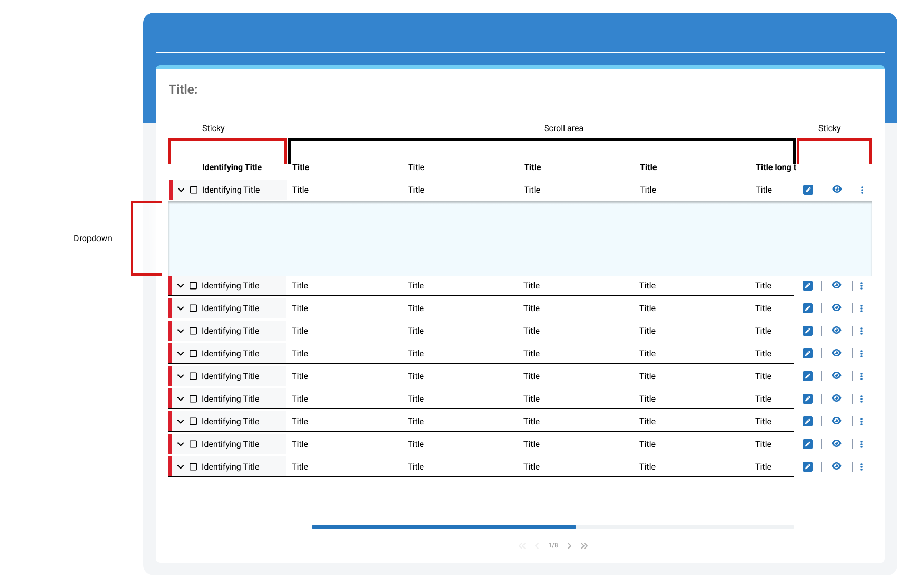Image resolution: width=910 pixels, height=588 pixels.
Task: Open the three-dot menu of the second table row
Action: [x=862, y=286]
